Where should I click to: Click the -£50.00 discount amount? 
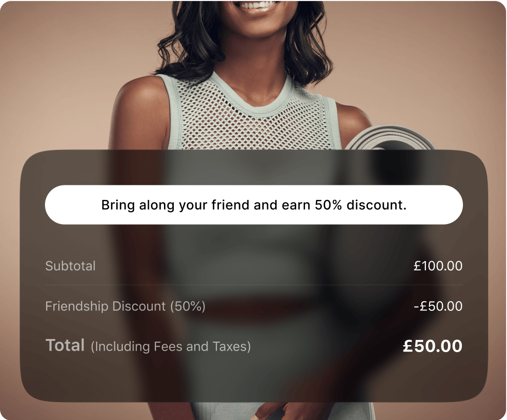[438, 306]
